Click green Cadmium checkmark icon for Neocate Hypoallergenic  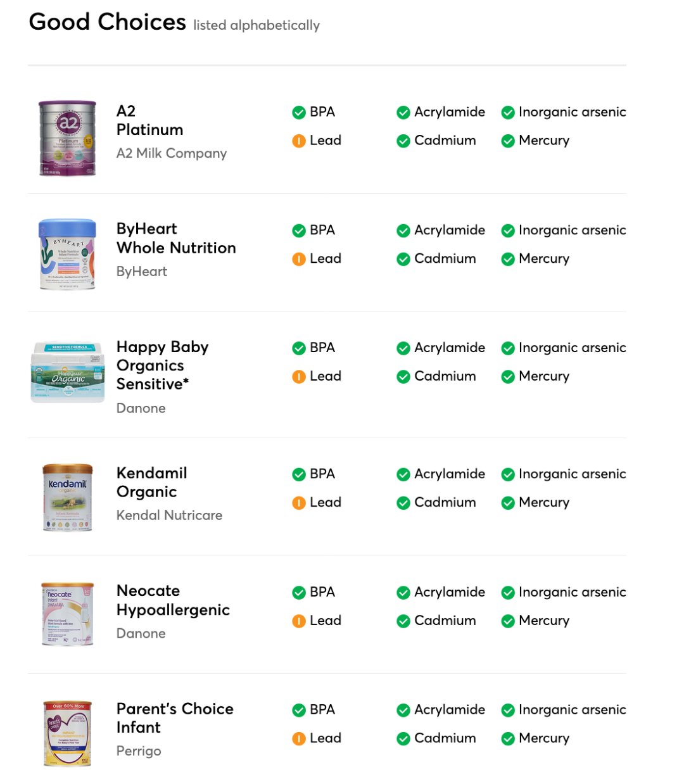pos(403,621)
